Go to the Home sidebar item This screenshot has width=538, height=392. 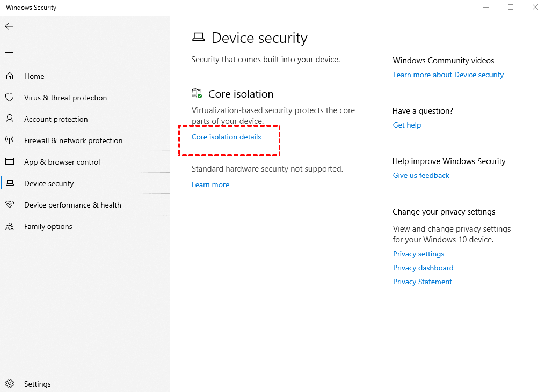pyautogui.click(x=34, y=76)
